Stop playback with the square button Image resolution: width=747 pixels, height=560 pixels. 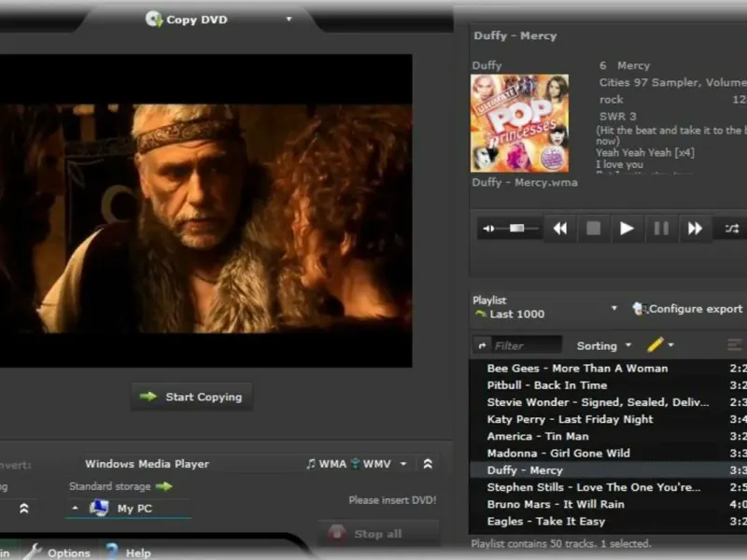[593, 229]
